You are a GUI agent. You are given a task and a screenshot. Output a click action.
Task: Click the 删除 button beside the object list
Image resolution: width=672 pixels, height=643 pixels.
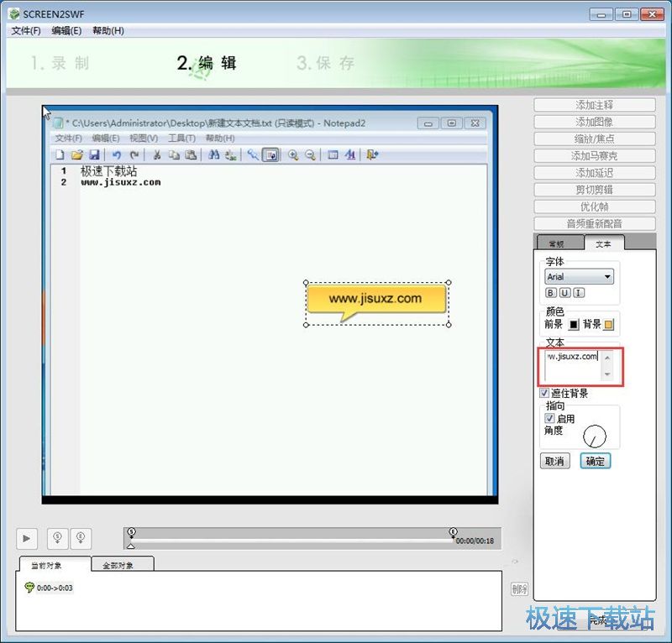click(x=519, y=589)
